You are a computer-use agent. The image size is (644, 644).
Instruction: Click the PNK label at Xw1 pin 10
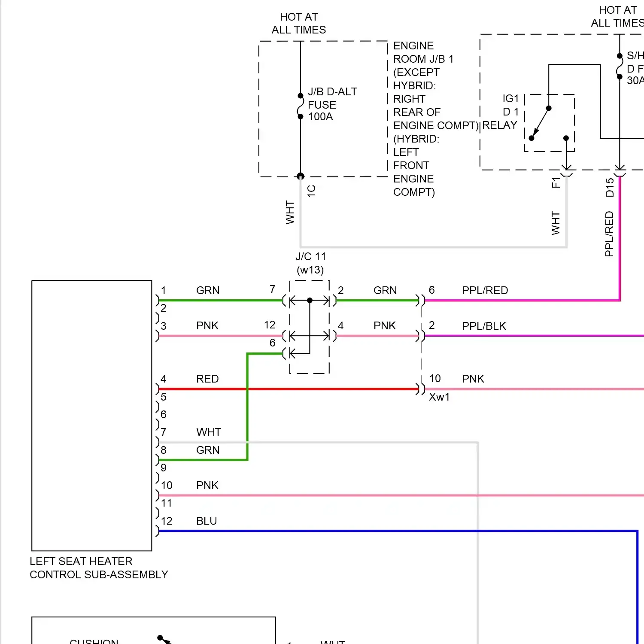473,379
